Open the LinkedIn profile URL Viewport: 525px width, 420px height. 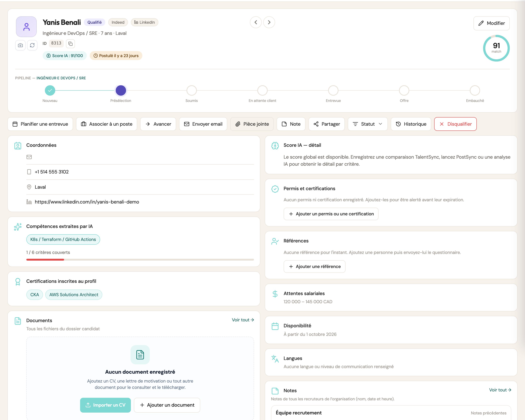(87, 202)
